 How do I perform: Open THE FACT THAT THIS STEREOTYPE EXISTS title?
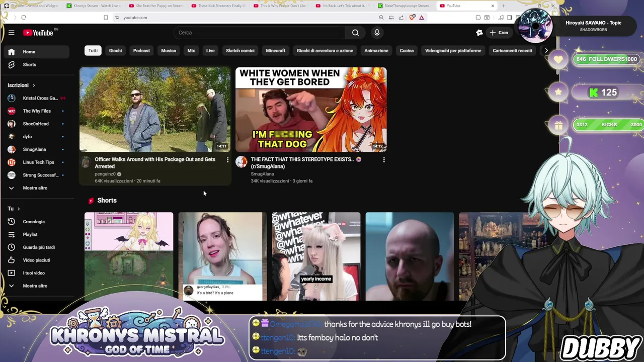[x=306, y=163]
